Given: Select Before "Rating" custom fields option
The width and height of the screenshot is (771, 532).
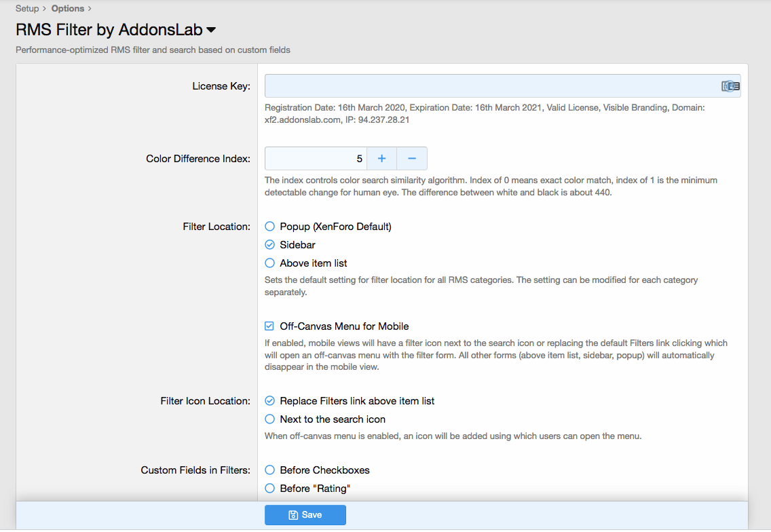Looking at the screenshot, I should click(270, 489).
